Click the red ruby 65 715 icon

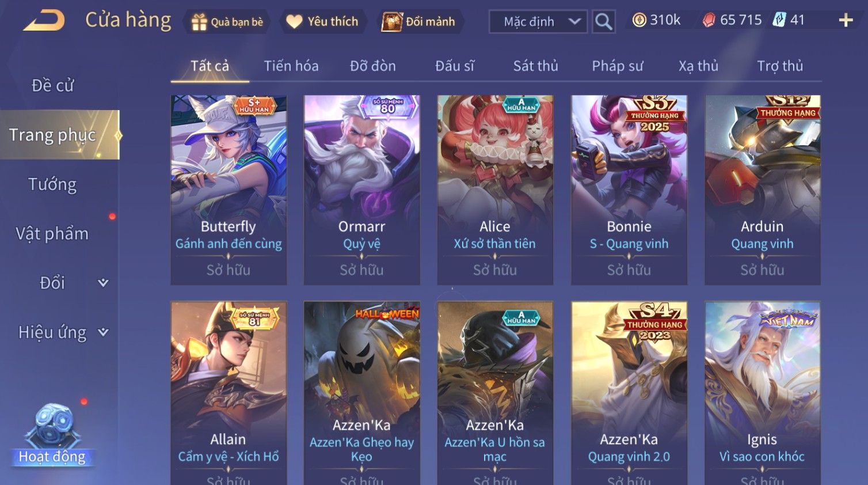pyautogui.click(x=709, y=20)
